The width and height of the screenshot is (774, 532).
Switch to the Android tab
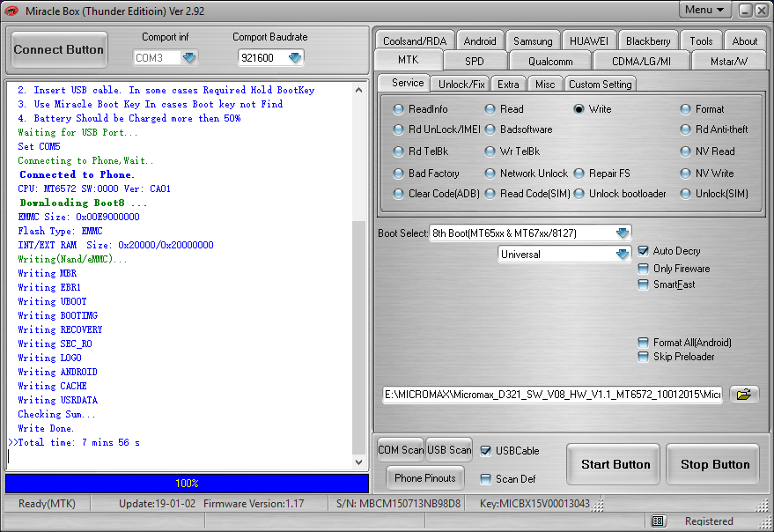click(x=480, y=41)
